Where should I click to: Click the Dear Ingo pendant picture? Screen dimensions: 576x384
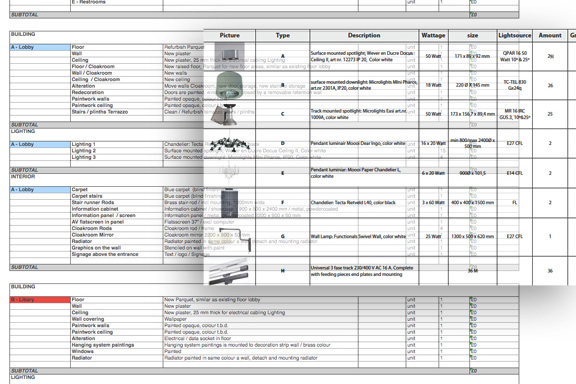(230, 144)
